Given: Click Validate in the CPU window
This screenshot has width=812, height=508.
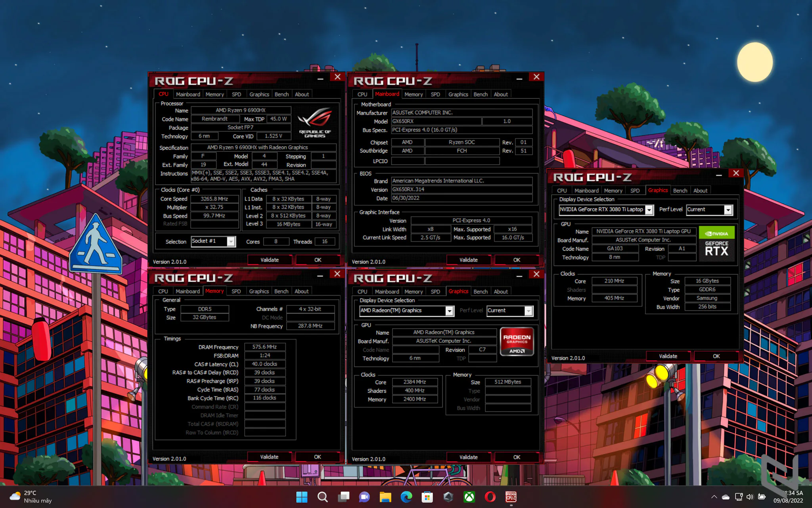Looking at the screenshot, I should [x=270, y=260].
